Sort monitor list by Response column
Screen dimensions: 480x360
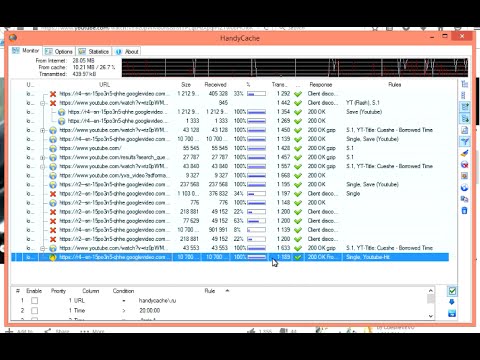coord(321,85)
